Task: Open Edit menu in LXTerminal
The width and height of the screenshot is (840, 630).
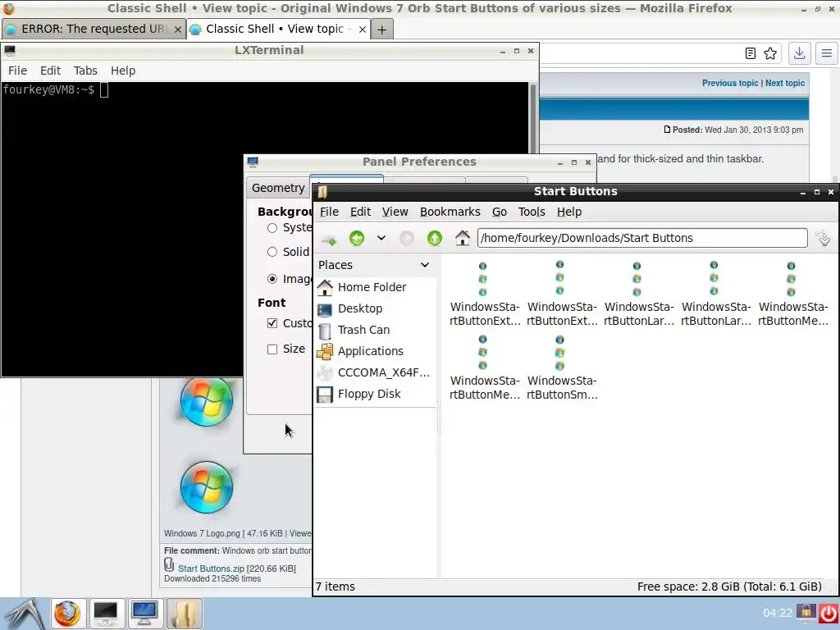Action: pos(50,71)
